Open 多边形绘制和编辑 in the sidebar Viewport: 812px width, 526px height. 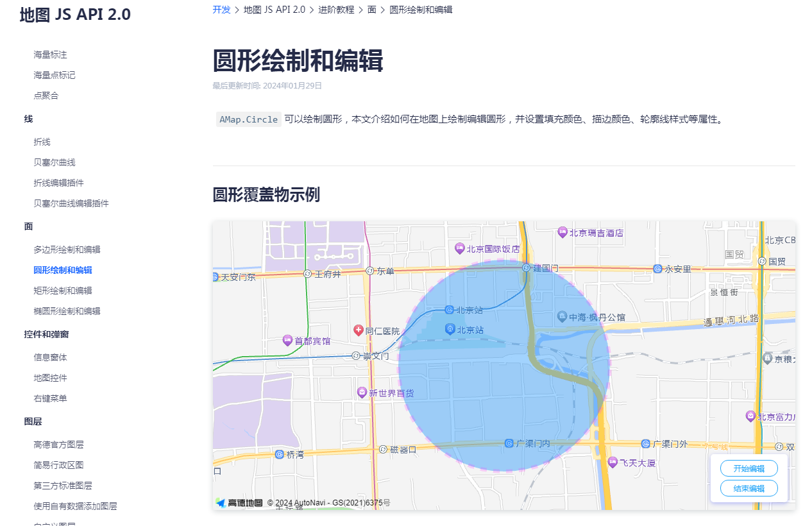point(67,250)
